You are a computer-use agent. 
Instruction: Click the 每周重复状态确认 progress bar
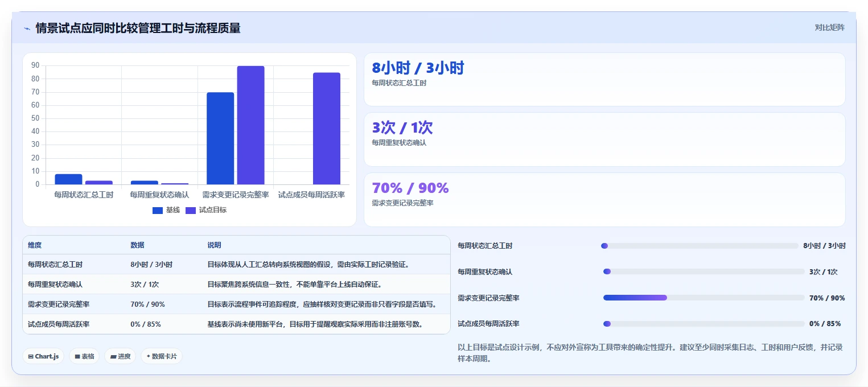pyautogui.click(x=704, y=271)
